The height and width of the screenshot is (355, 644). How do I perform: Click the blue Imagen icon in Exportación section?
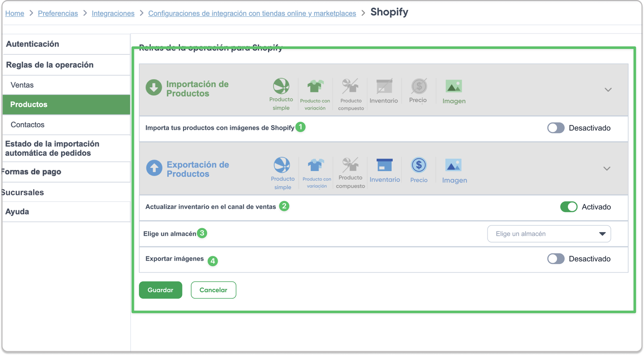tap(453, 165)
